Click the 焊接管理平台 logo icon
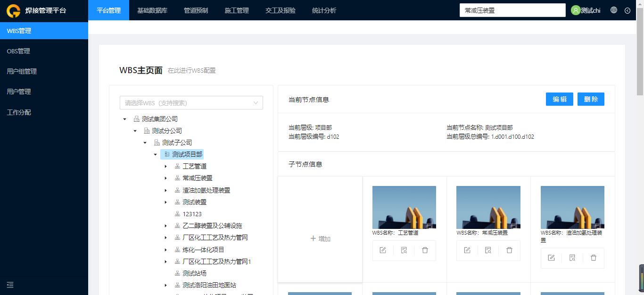The width and height of the screenshot is (644, 295). (x=13, y=10)
